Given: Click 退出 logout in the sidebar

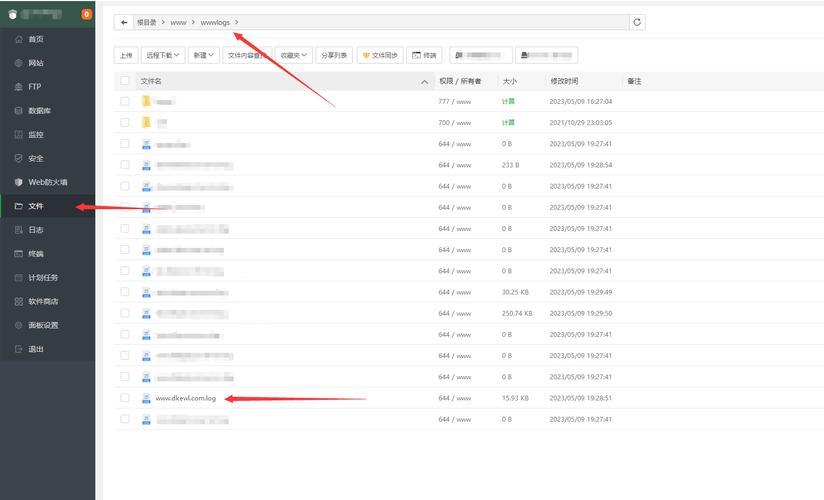Looking at the screenshot, I should [36, 349].
